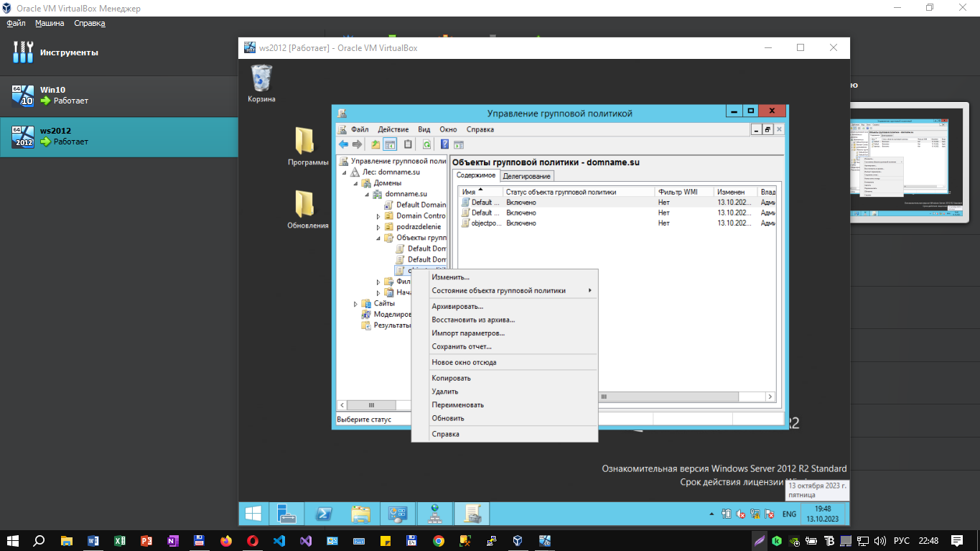Switch to the Содержимое tab
Screen dimensions: 980x551
pos(475,175)
